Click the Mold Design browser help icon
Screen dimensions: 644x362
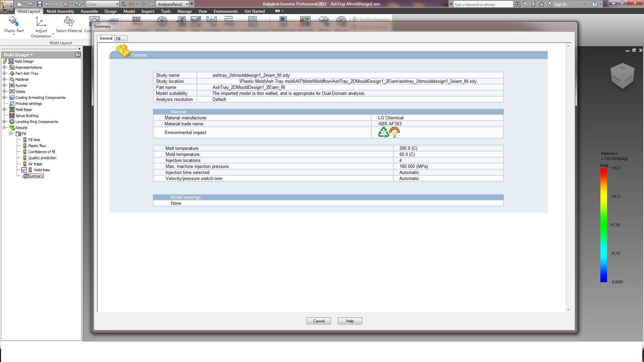(78, 54)
